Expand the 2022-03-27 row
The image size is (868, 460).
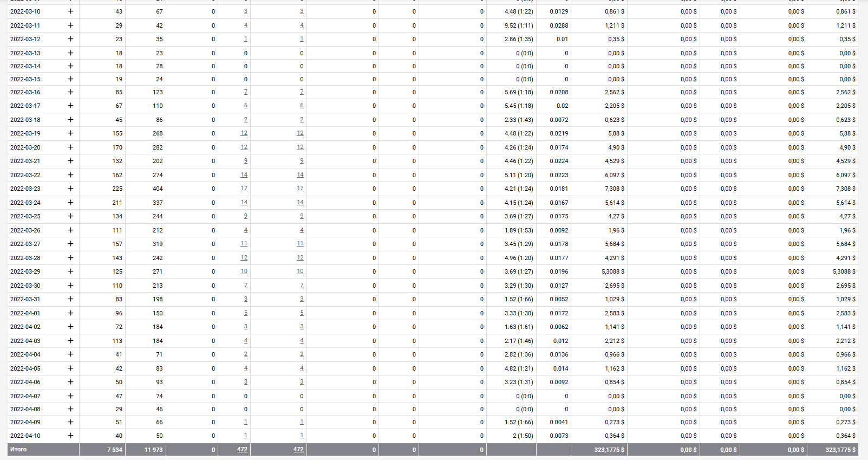click(70, 244)
